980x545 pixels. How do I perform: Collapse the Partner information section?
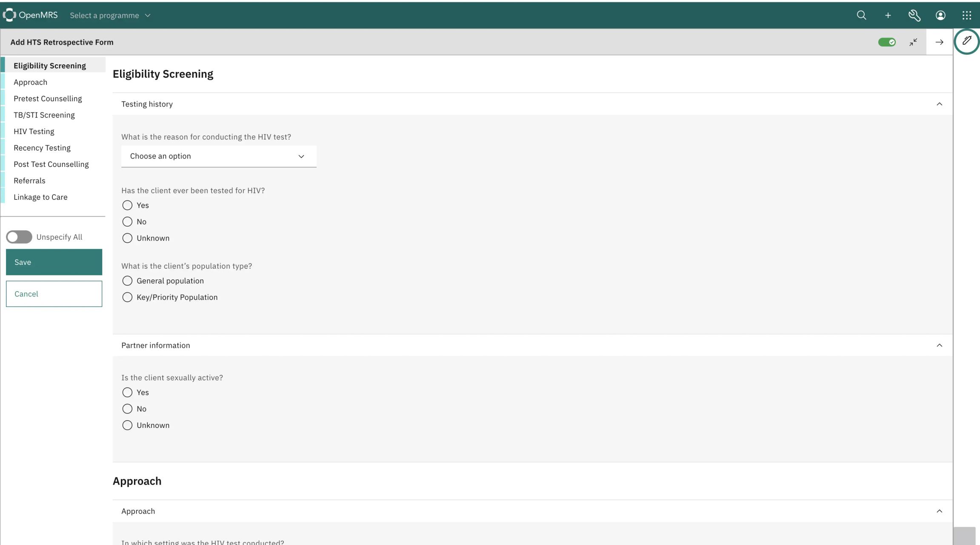tap(940, 345)
